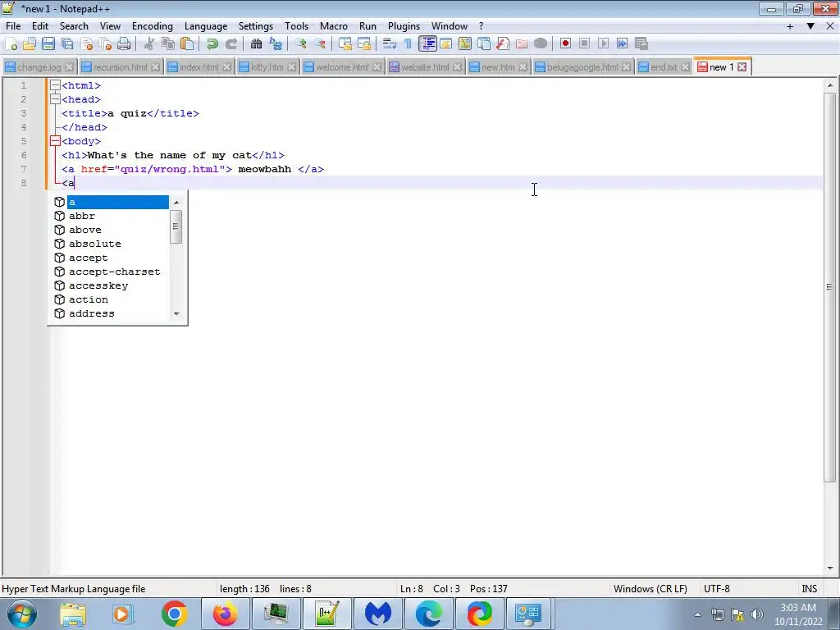Open the Plugins menu
840x630 pixels.
pyautogui.click(x=404, y=26)
